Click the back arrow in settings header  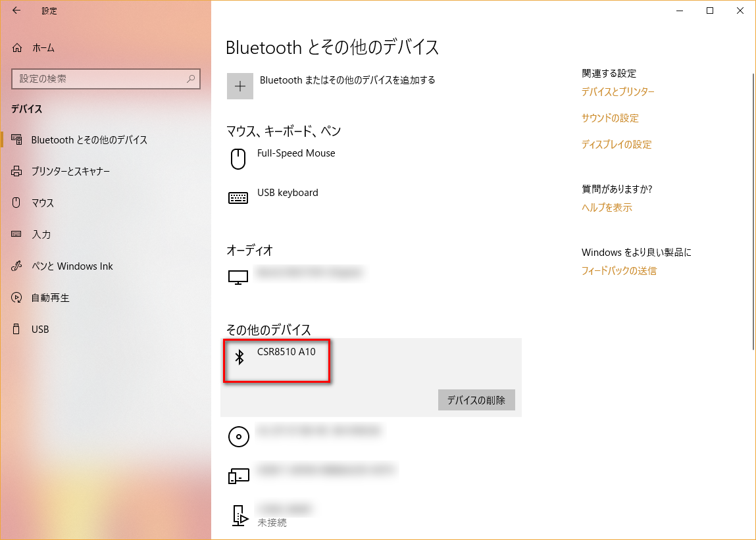(16, 11)
